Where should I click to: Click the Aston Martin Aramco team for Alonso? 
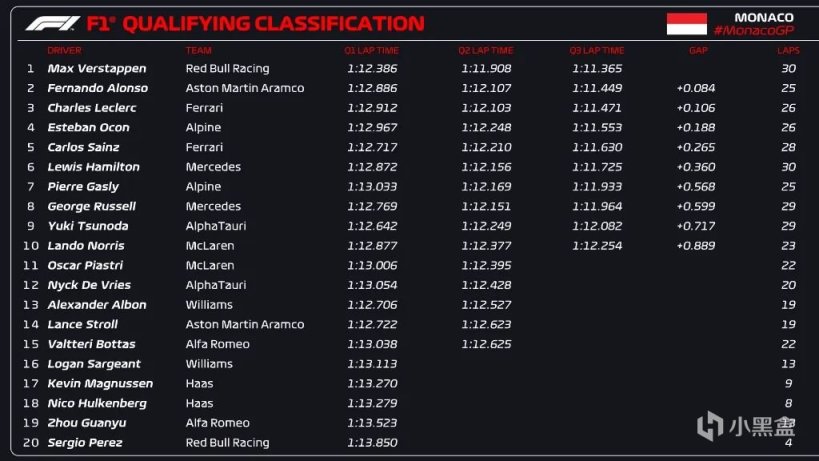245,88
